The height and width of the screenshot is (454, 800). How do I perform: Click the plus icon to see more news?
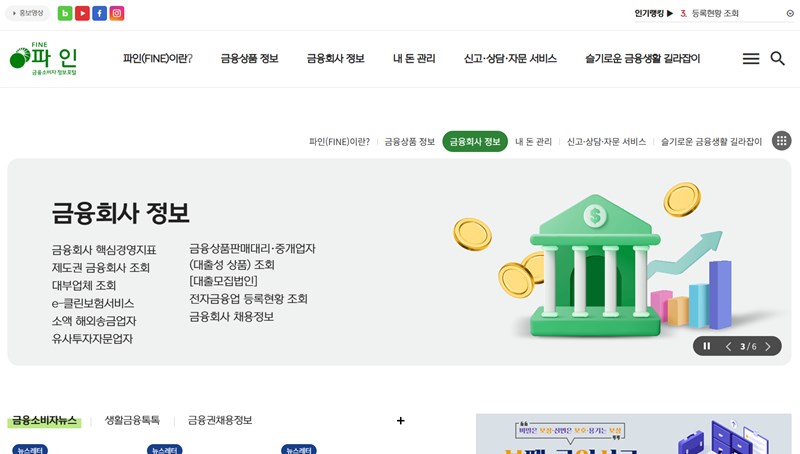tap(400, 421)
